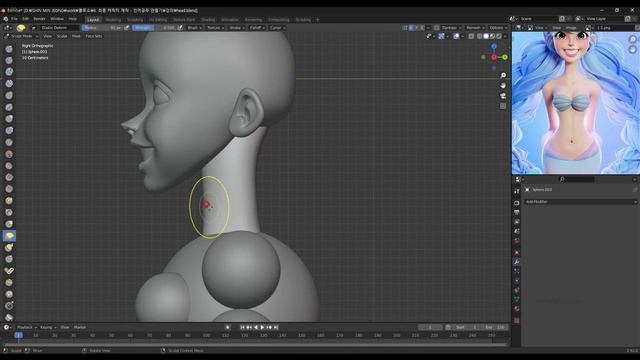Select the Clay Strips brush
Image resolution: width=640 pixels, height=360 pixels.
click(x=9, y=84)
